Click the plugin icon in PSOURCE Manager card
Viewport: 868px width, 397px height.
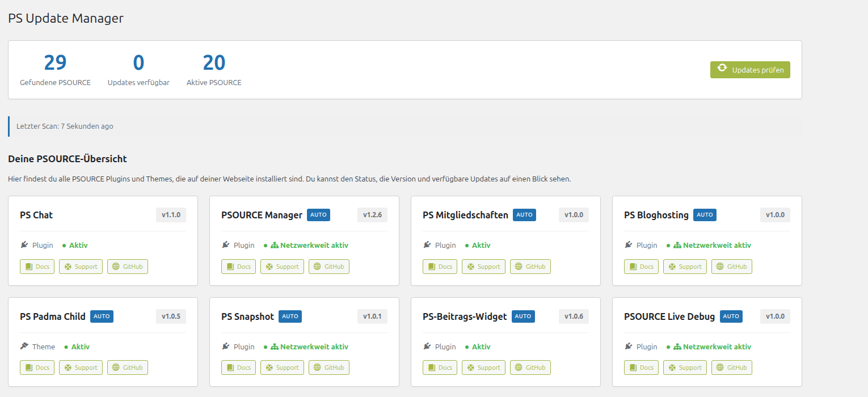coord(226,245)
